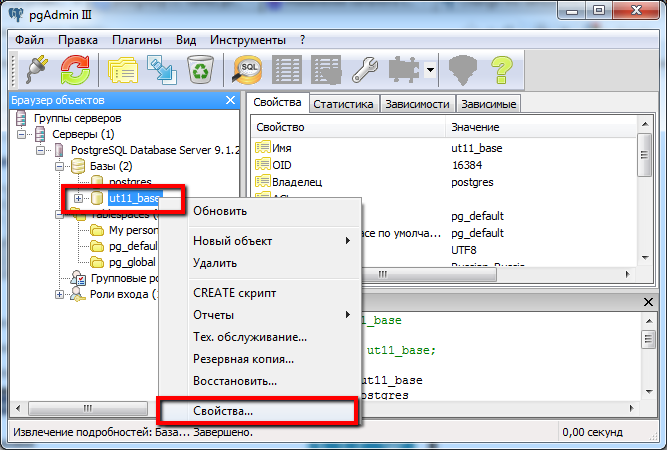Select the ut11_base value cell
Viewport: 667px width, 450px height.
(476, 148)
